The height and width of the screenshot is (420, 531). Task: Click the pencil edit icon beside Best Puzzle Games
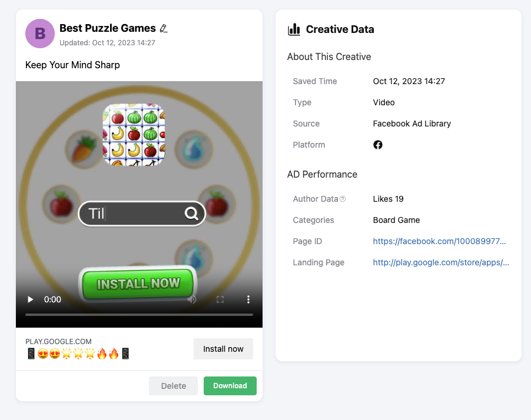pos(164,28)
